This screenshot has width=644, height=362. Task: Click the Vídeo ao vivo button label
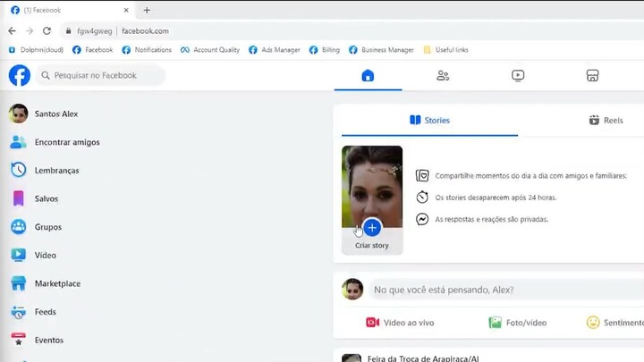tap(409, 323)
